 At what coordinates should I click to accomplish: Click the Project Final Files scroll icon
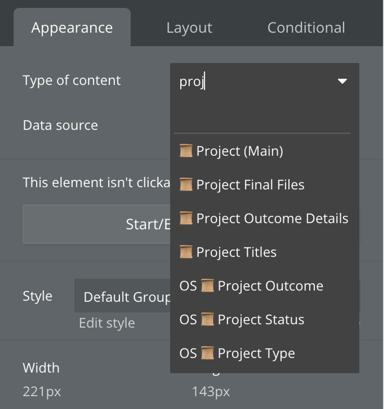click(186, 184)
